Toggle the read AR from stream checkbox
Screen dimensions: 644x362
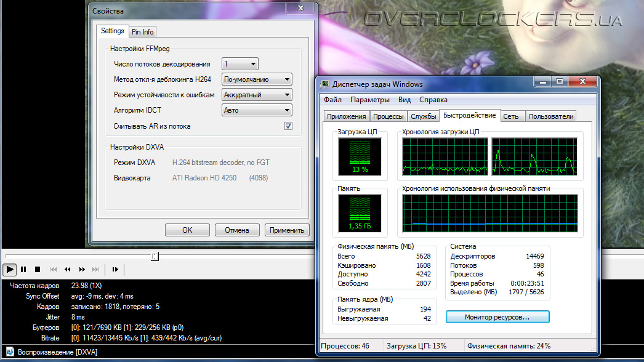(288, 126)
